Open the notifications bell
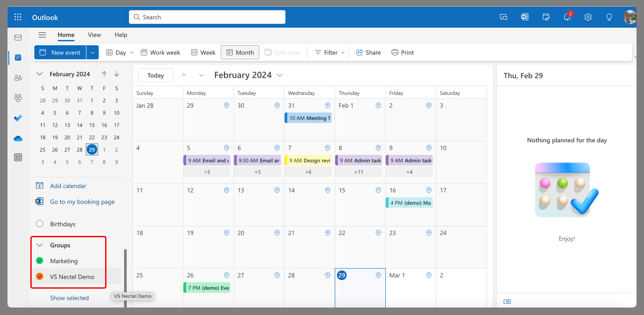The height and width of the screenshot is (315, 644). click(567, 17)
